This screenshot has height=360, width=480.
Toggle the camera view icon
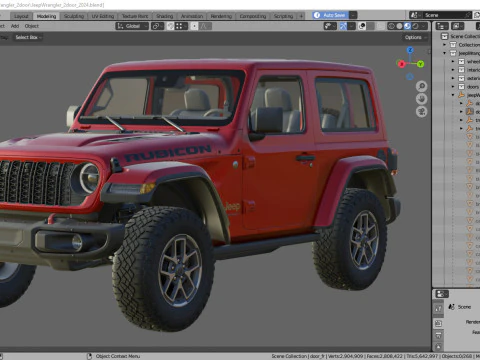tap(422, 112)
